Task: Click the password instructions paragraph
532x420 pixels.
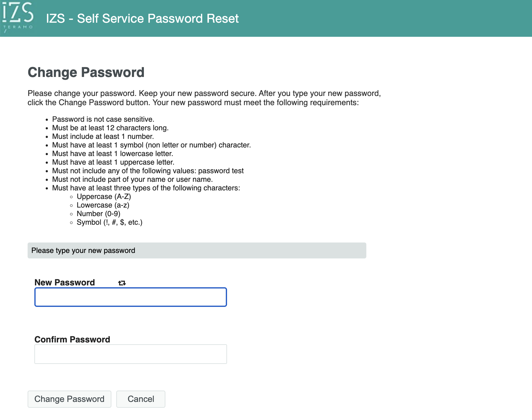Action: pos(204,98)
